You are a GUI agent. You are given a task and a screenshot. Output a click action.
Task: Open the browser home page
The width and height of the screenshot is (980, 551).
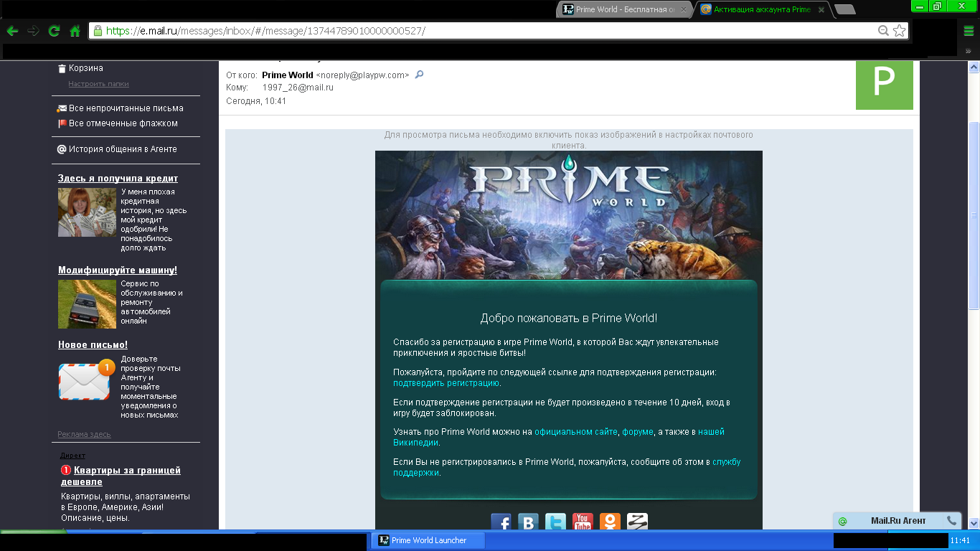coord(75,31)
